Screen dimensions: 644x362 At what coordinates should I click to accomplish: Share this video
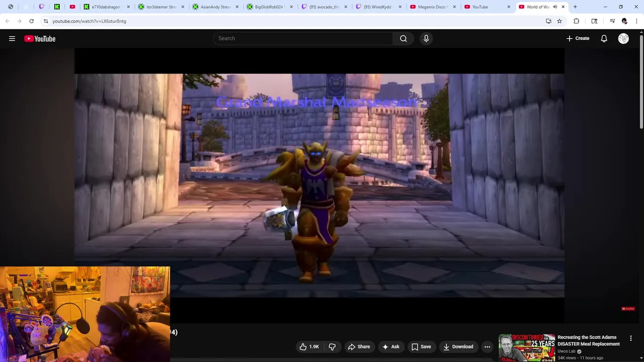click(359, 346)
